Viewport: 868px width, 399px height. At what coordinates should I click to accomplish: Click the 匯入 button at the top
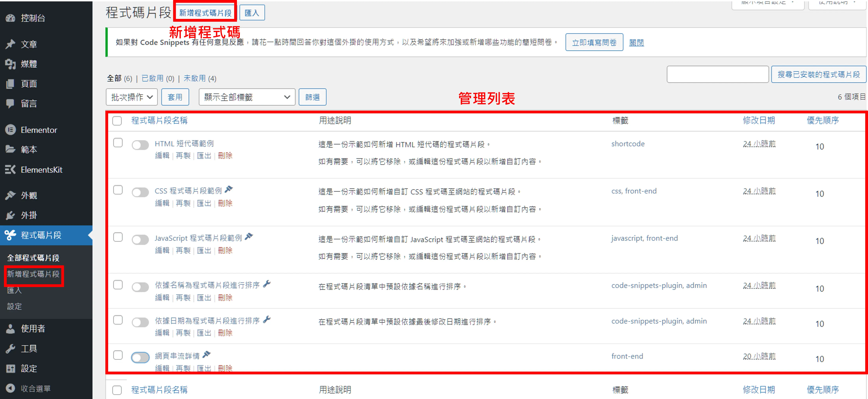tap(252, 13)
